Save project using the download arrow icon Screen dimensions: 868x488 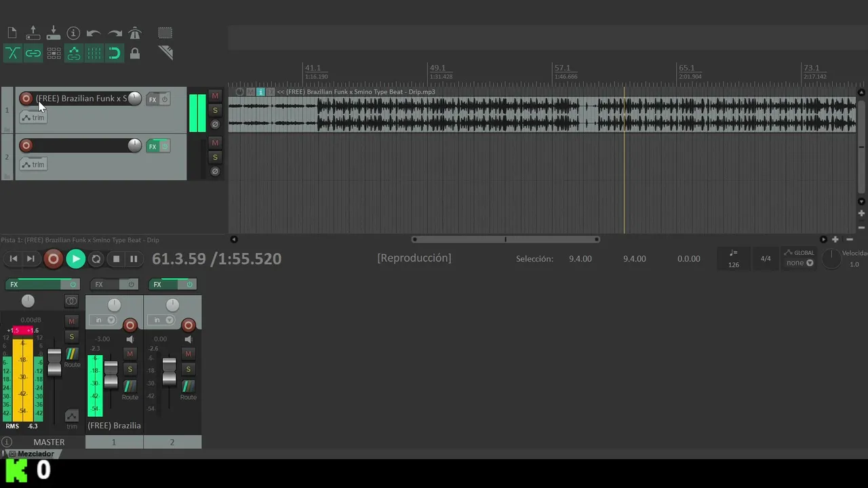[x=54, y=33]
